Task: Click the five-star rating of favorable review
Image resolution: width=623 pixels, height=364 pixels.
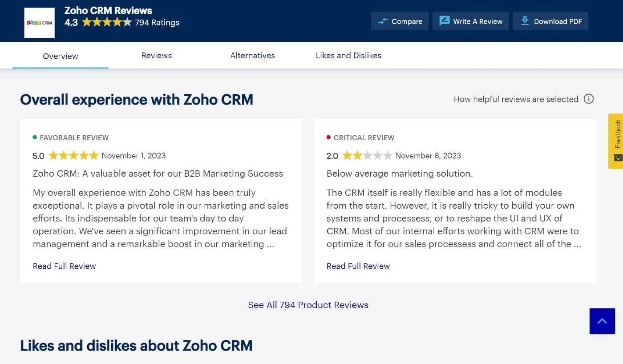Action: point(73,156)
